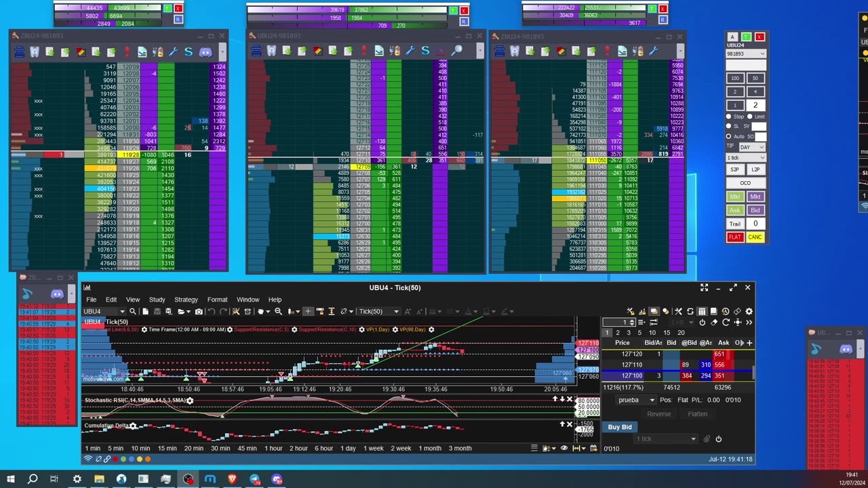Viewport: 868px width, 488px height.
Task: Click the purple Bid button
Action: coord(755,210)
